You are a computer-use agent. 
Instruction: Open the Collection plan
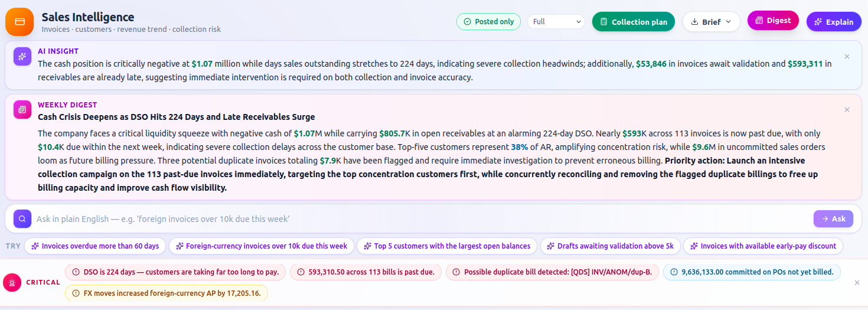pyautogui.click(x=634, y=22)
